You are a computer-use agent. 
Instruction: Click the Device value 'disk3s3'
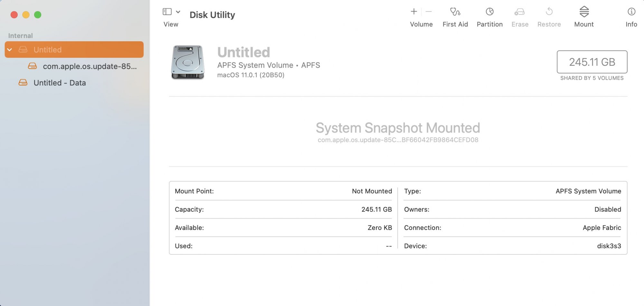(609, 246)
